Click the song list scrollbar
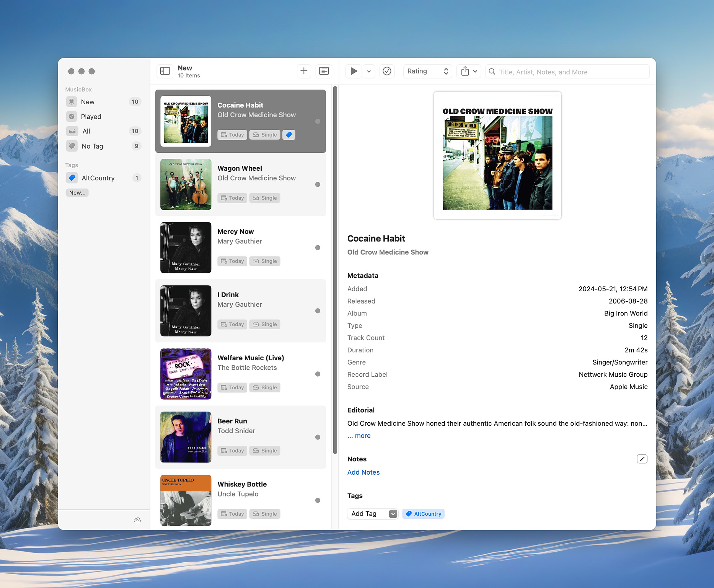 pos(335,270)
